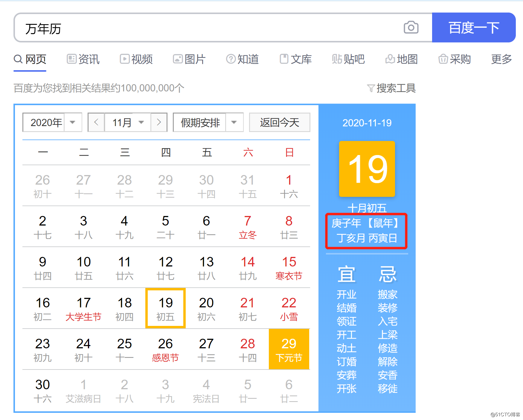Select November 28 十四 date
Viewport: 523px width, 420px height.
(248, 350)
